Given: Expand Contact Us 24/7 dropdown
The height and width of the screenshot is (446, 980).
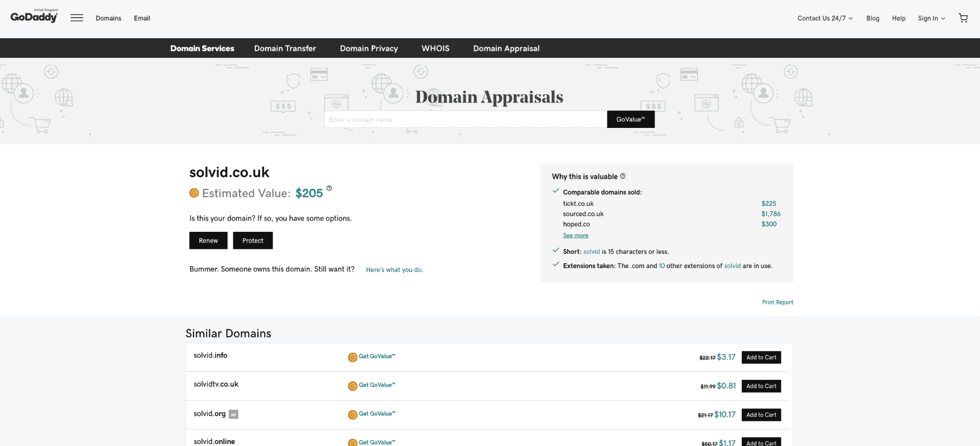Looking at the screenshot, I should click(825, 18).
